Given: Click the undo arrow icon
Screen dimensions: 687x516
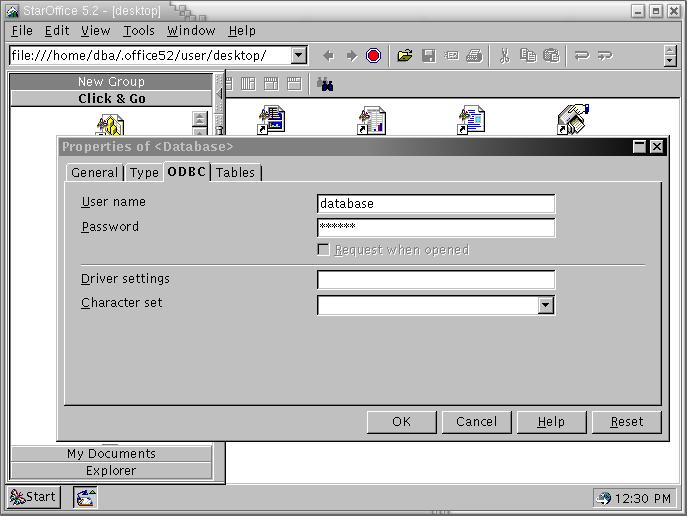Looking at the screenshot, I should [x=582, y=56].
